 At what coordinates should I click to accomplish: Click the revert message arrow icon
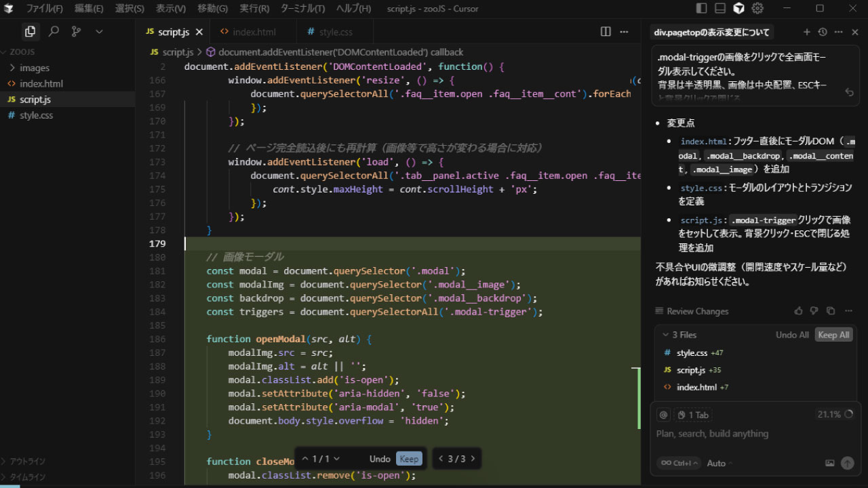[849, 92]
